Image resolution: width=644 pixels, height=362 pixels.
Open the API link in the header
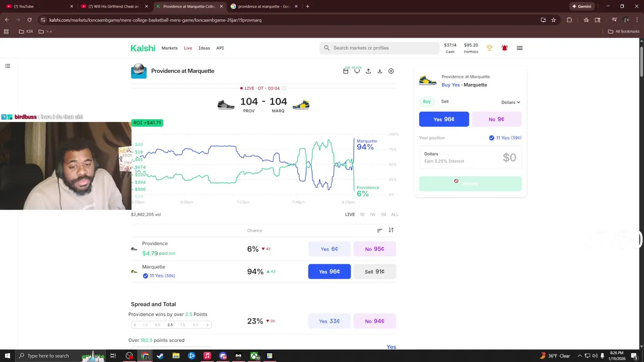point(220,48)
